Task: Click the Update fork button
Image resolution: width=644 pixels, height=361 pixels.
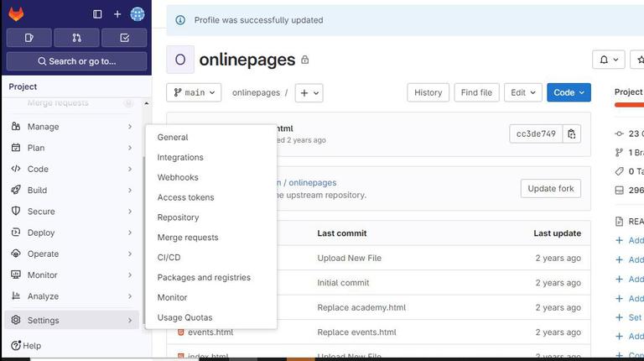Action: (551, 188)
